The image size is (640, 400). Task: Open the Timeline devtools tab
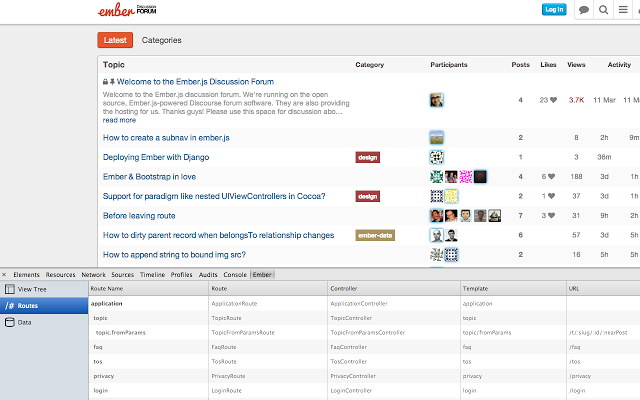click(152, 275)
